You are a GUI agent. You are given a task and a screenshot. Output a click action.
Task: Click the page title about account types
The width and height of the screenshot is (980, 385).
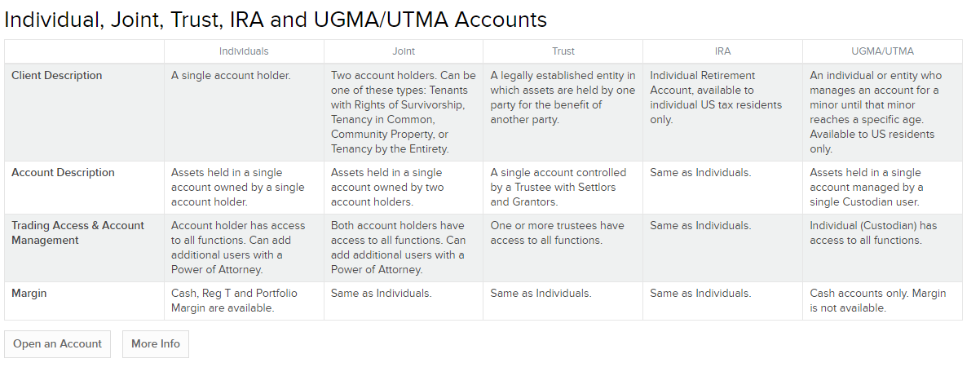276,20
